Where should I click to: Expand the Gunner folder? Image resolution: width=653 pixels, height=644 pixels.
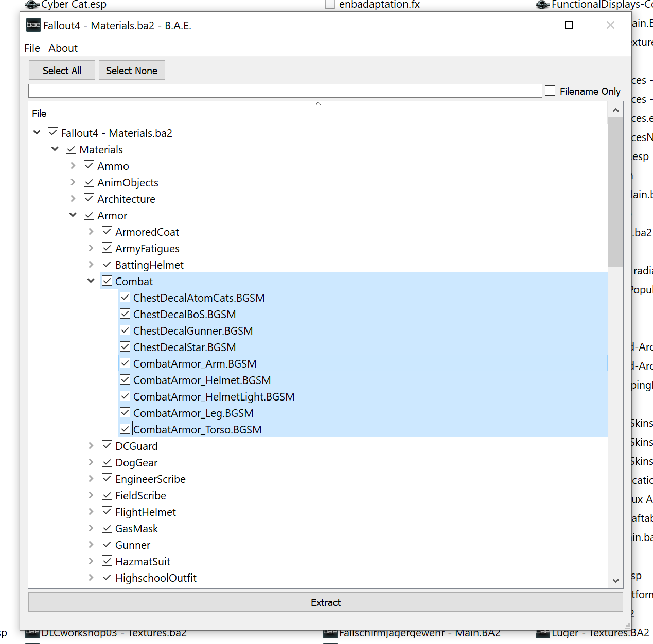[x=91, y=545]
